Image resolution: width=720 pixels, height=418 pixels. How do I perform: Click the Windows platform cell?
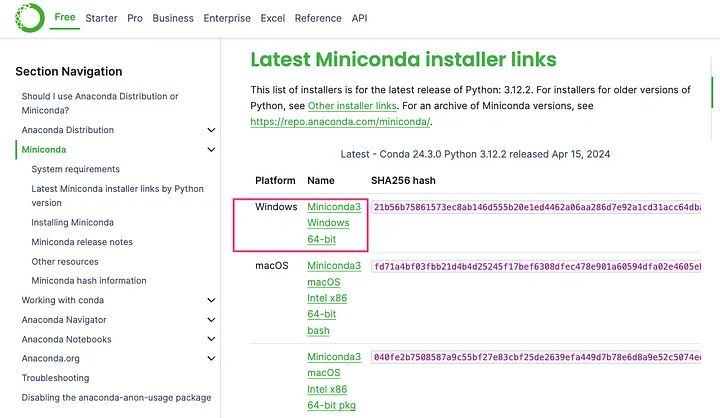coord(276,207)
